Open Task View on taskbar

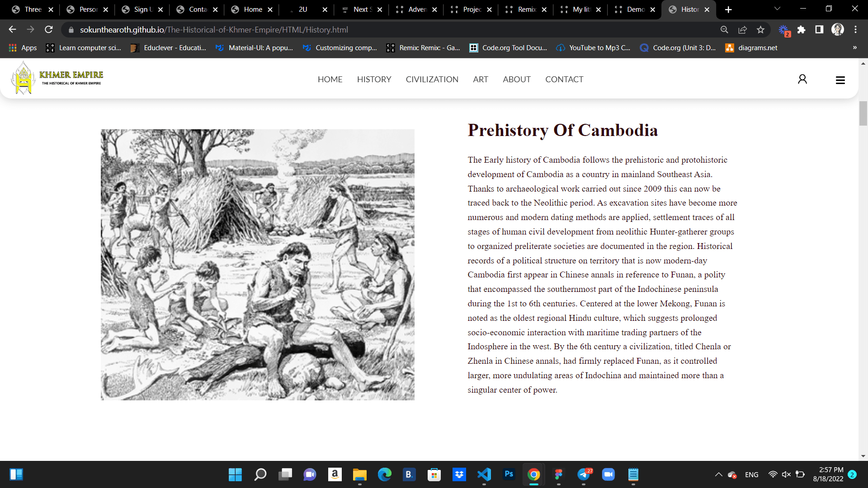point(285,474)
